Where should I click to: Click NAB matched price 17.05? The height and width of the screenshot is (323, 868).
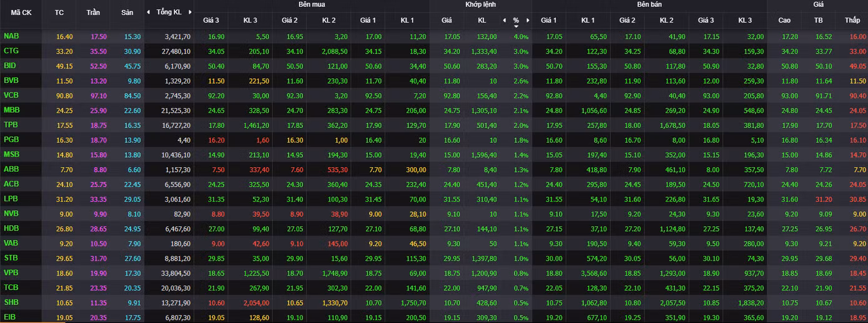451,36
